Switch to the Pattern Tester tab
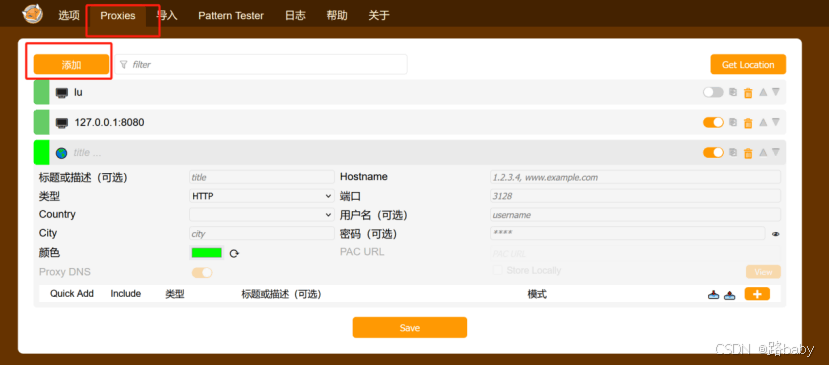This screenshot has height=365, width=829. point(231,15)
